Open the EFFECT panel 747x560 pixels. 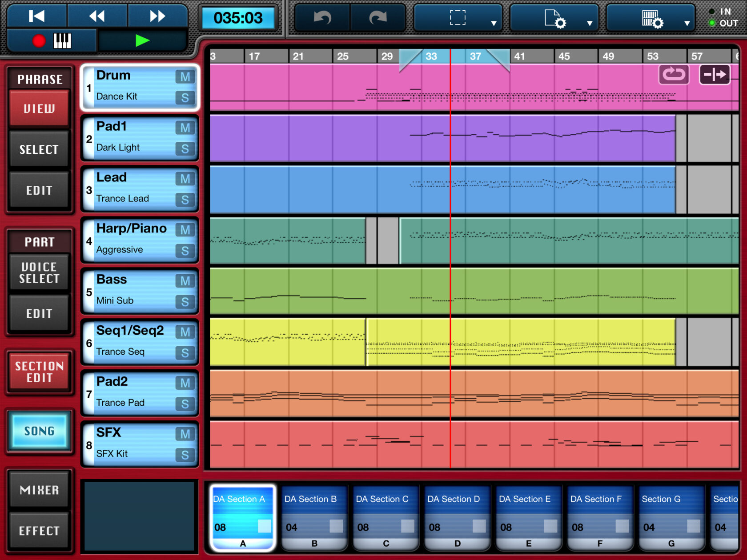pos(39,531)
